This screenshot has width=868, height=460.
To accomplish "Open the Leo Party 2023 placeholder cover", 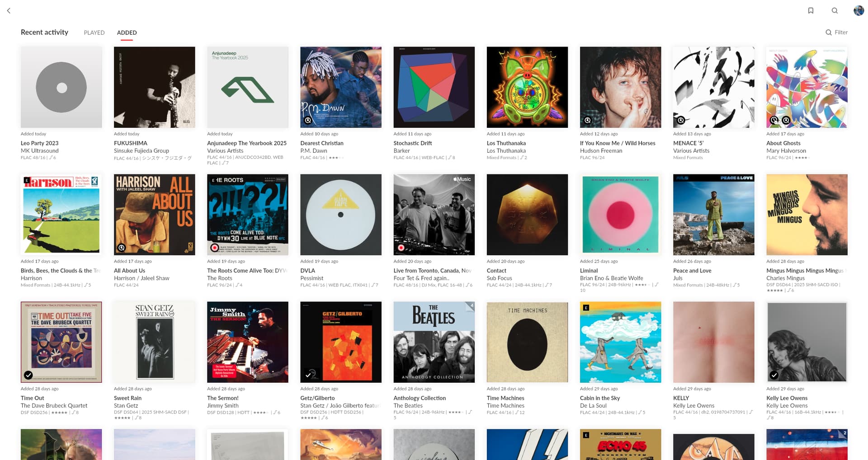I will pyautogui.click(x=61, y=87).
